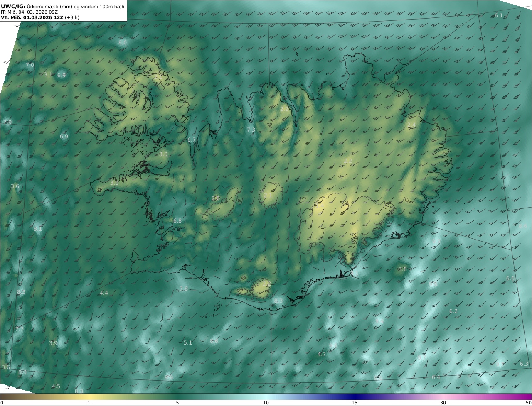Select the value '4.5' on the map
This screenshot has width=532, height=406.
pyautogui.click(x=56, y=386)
